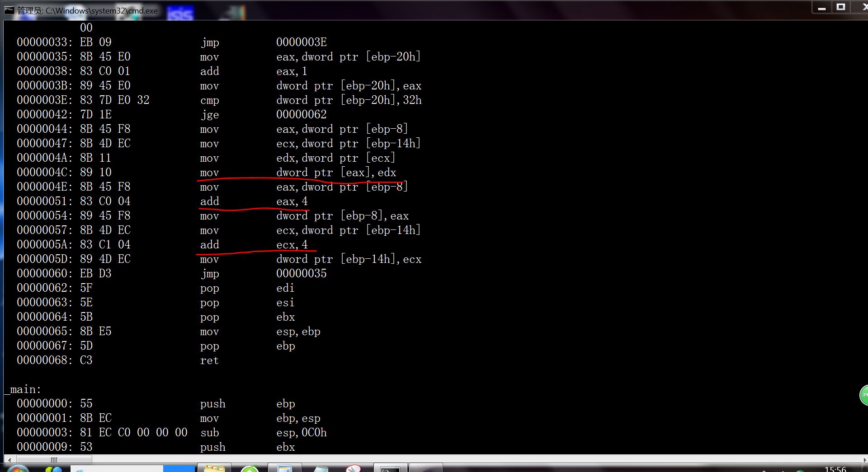Click jump target '0000003E'
The width and height of the screenshot is (868, 472).
302,42
